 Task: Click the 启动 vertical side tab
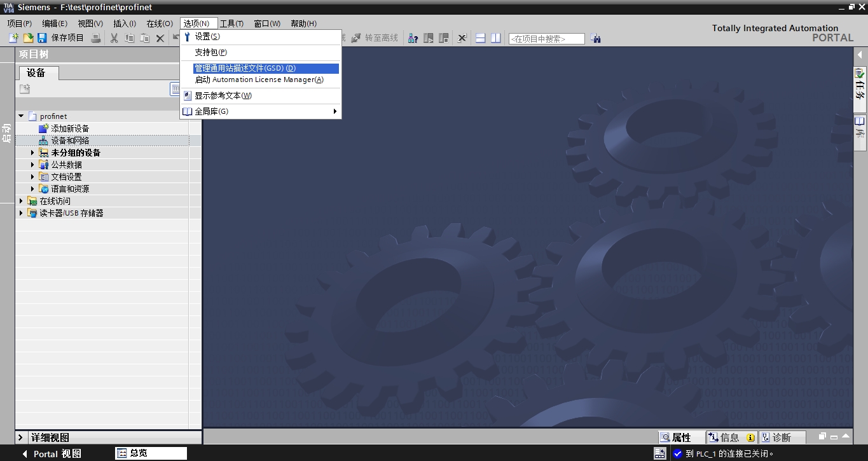[x=7, y=132]
